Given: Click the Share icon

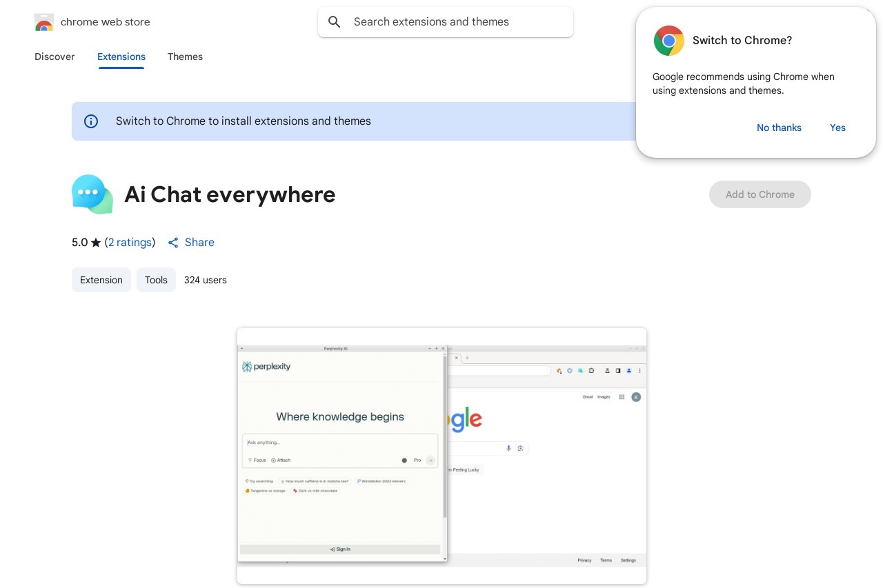Looking at the screenshot, I should tap(173, 243).
